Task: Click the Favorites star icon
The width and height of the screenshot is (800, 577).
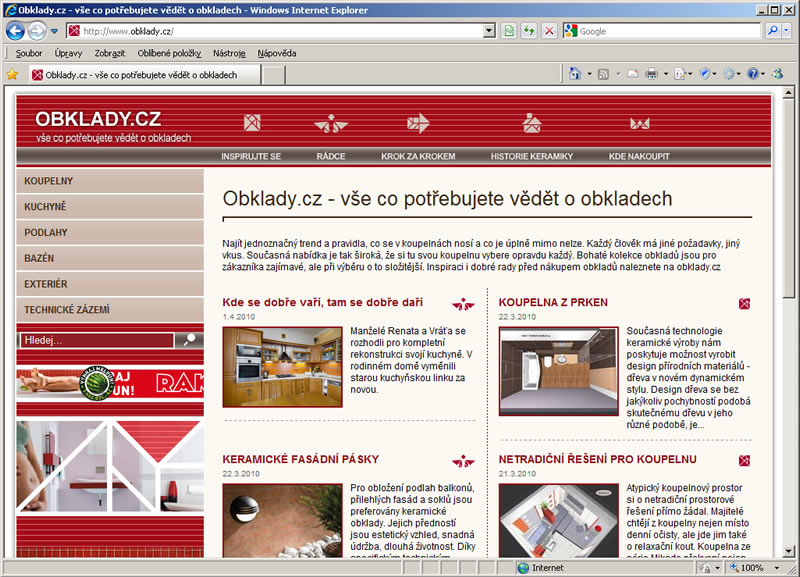Action: pyautogui.click(x=12, y=74)
